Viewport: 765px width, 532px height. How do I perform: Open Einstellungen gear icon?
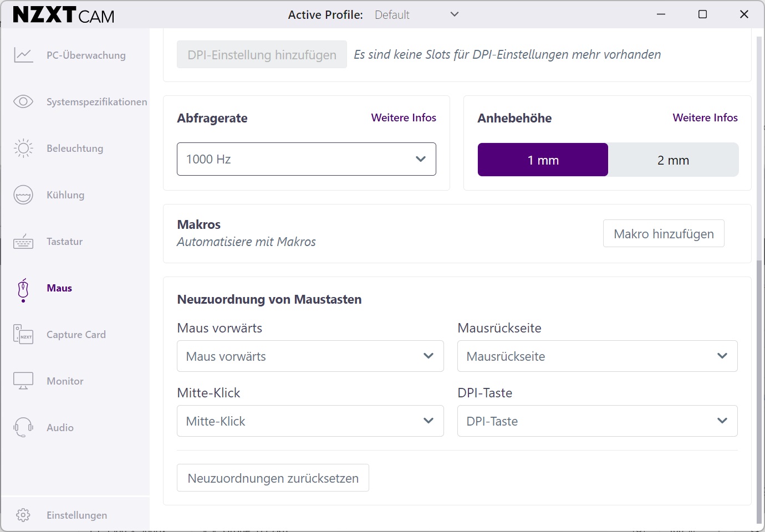(x=23, y=515)
